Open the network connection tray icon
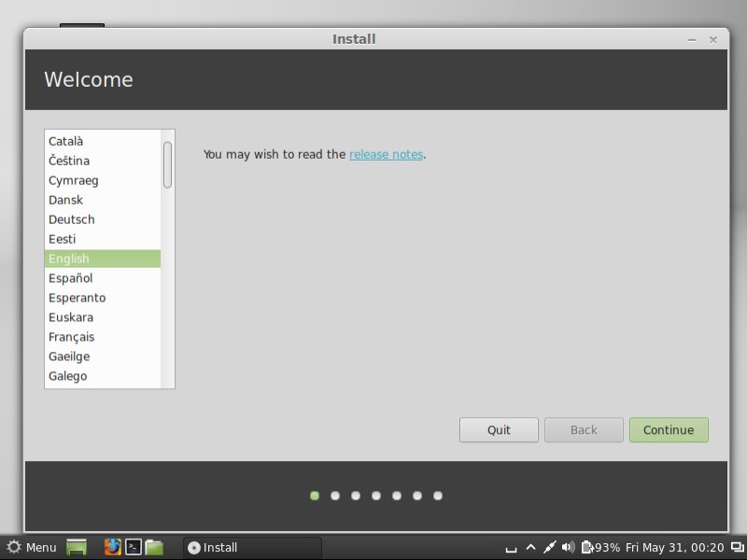This screenshot has width=747, height=560. click(549, 547)
